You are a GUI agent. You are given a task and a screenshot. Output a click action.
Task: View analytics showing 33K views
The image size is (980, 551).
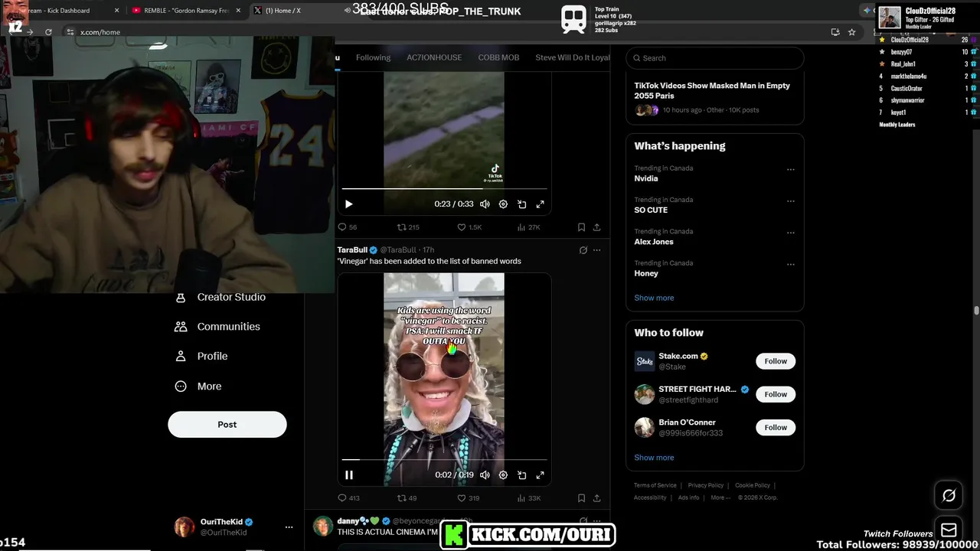(x=529, y=498)
